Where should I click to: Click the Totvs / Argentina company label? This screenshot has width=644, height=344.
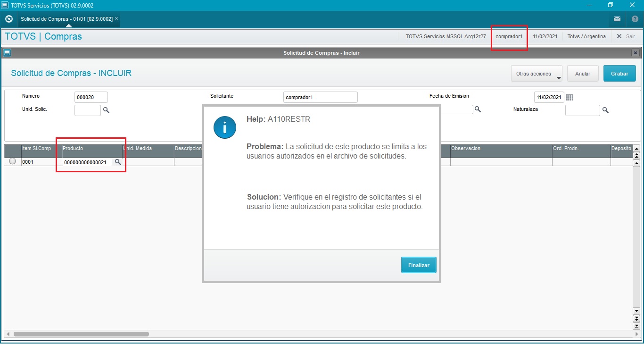point(586,36)
